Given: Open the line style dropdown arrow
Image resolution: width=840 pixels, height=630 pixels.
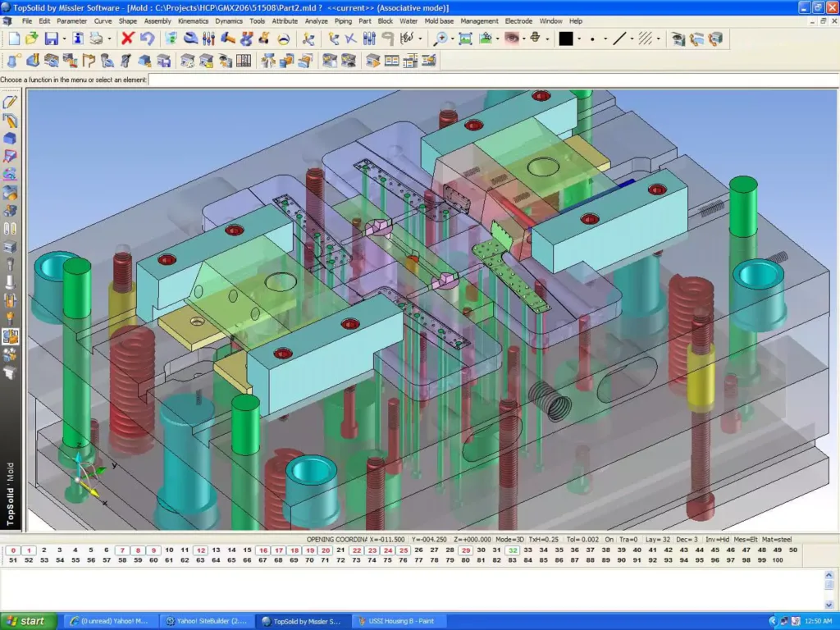Looking at the screenshot, I should pos(632,39).
